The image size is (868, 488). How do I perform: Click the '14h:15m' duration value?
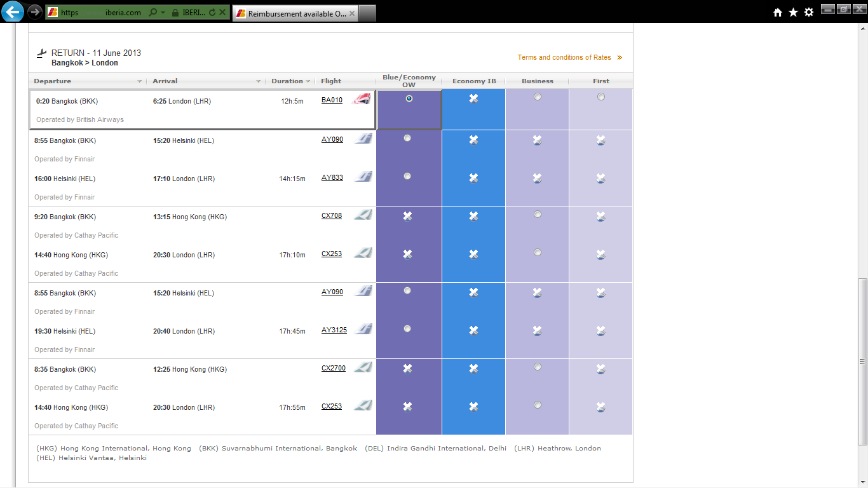pos(292,179)
